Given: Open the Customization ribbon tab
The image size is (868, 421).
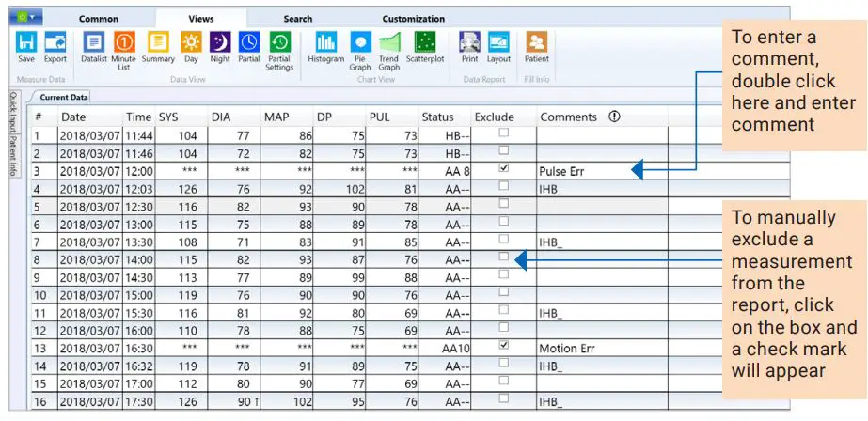Looking at the screenshot, I should pyautogui.click(x=414, y=19).
